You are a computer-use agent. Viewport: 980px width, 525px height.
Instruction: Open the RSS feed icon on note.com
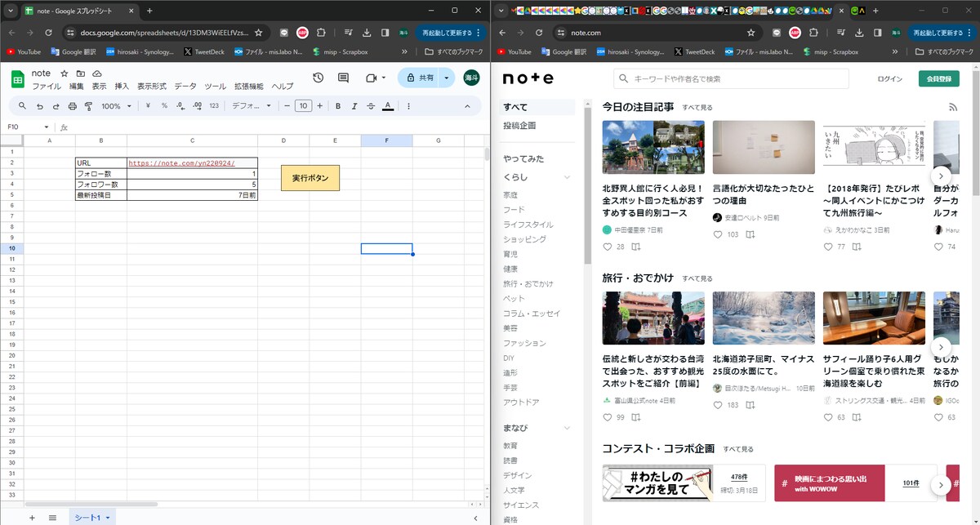click(952, 107)
